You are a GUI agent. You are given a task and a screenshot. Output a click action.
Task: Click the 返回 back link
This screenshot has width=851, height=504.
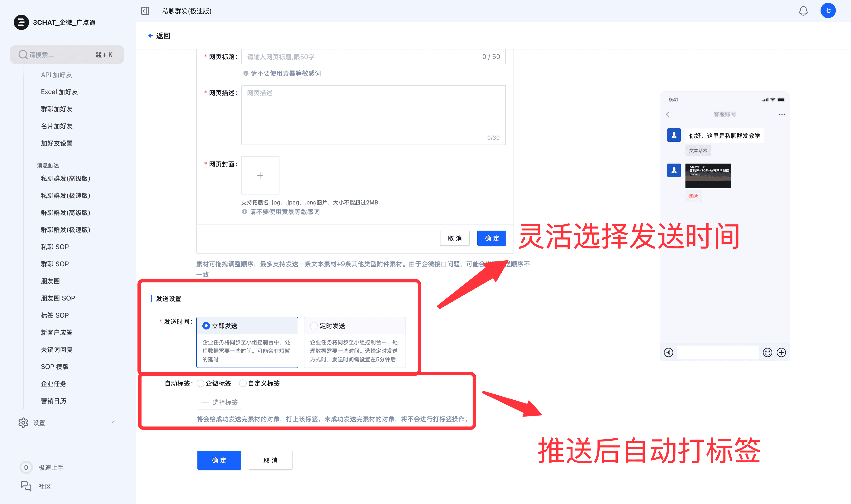[159, 36]
